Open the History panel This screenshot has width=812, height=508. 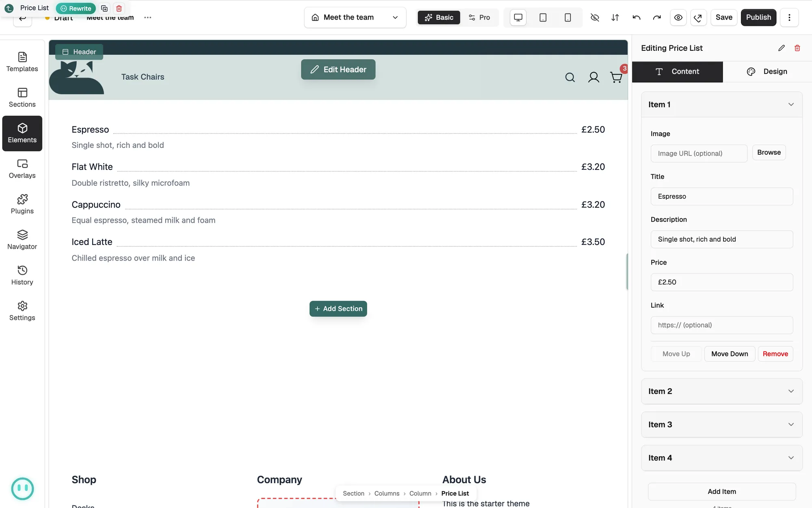tap(22, 276)
